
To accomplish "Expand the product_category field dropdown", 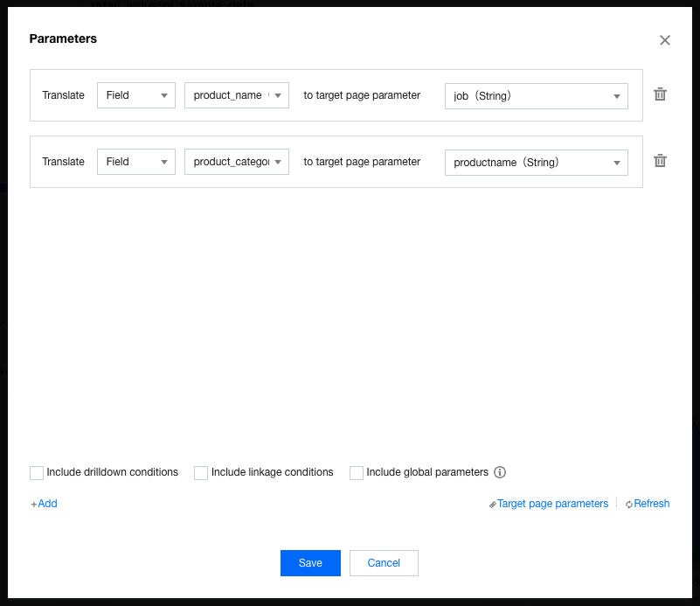I will 236,162.
